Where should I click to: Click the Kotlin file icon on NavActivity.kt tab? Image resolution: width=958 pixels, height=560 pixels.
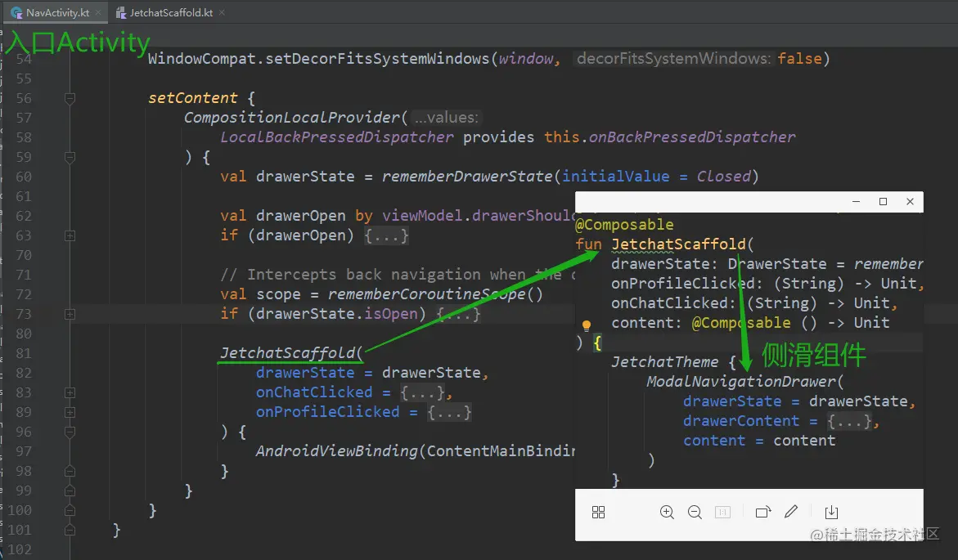click(16, 12)
